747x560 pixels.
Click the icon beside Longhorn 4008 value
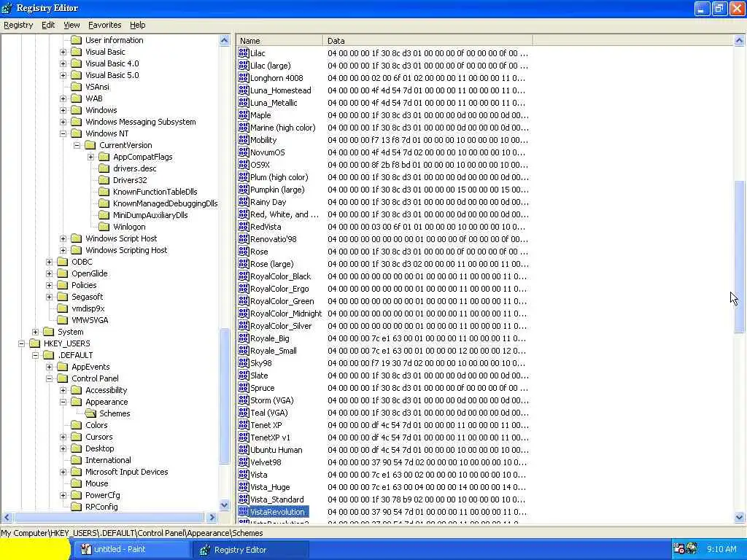click(244, 77)
